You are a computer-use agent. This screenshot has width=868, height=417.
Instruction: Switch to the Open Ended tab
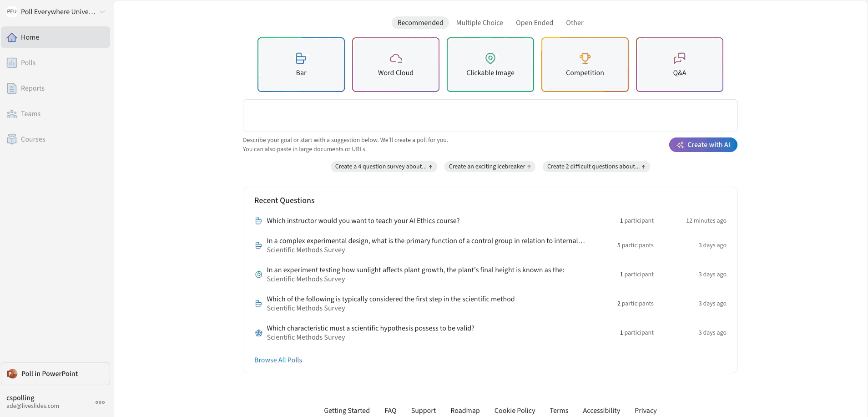pos(535,23)
